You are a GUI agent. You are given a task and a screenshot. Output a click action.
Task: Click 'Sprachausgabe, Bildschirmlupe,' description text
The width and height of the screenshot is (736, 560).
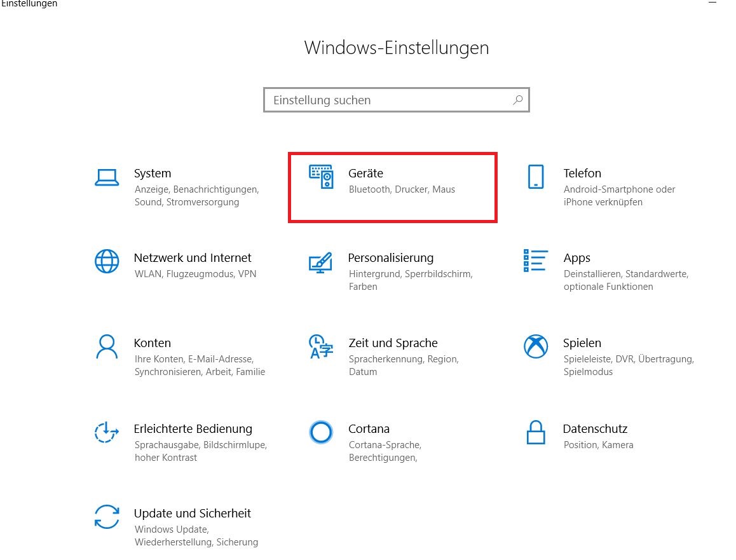pyautogui.click(x=201, y=444)
